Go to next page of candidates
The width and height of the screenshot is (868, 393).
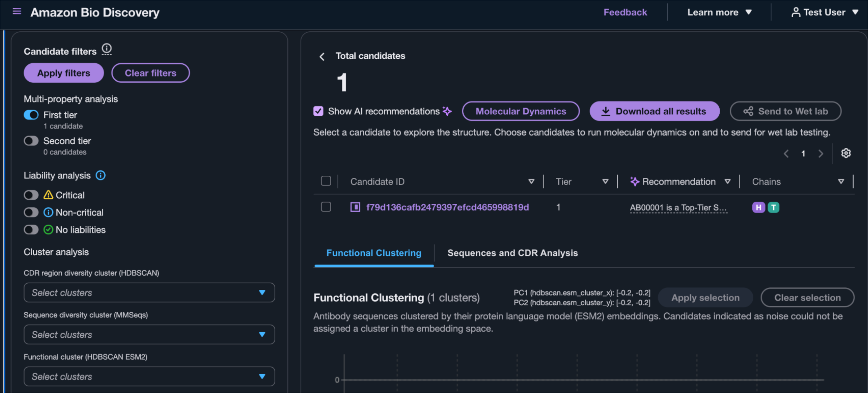(x=821, y=154)
